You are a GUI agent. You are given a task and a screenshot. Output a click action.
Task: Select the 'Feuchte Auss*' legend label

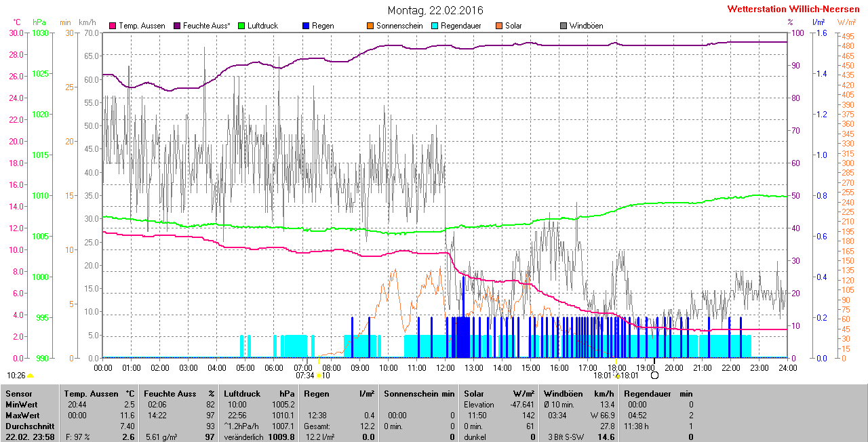[x=207, y=26]
